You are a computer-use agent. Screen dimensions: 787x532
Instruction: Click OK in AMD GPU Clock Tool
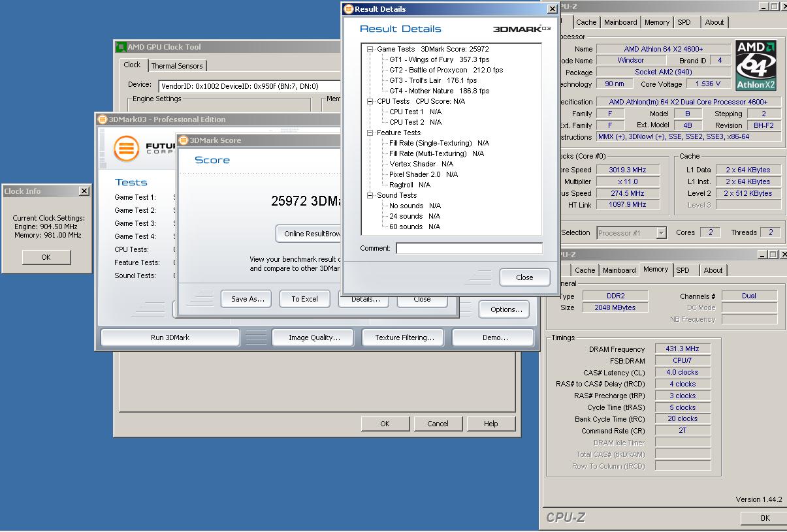385,424
